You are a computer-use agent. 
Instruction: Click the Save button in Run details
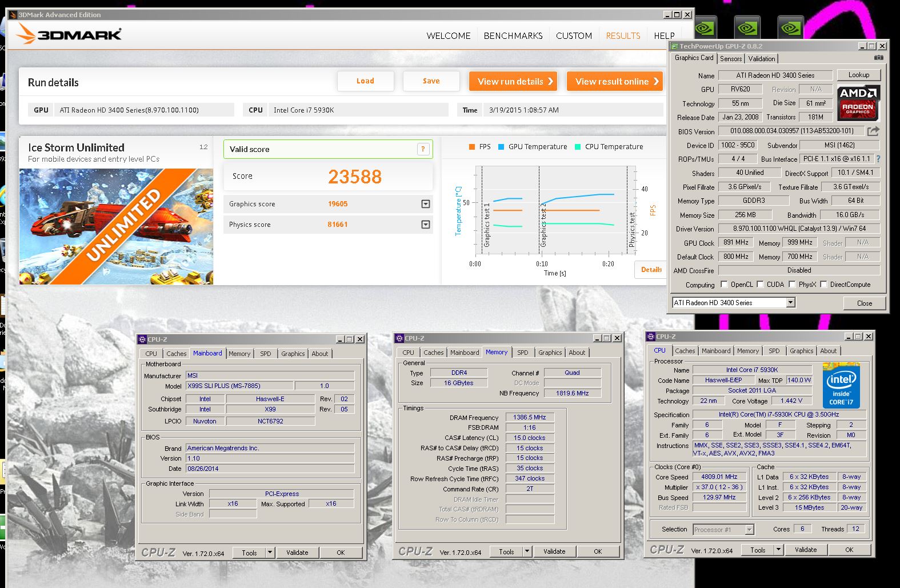(x=431, y=81)
